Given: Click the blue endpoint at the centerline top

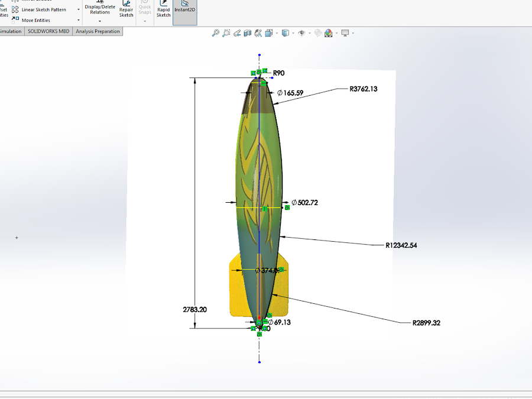Looking at the screenshot, I should tap(259, 54).
